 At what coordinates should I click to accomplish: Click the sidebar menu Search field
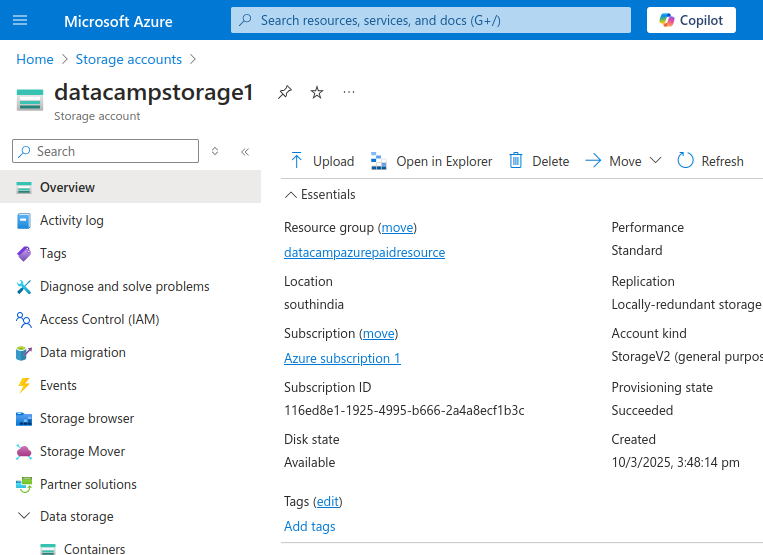[x=106, y=151]
